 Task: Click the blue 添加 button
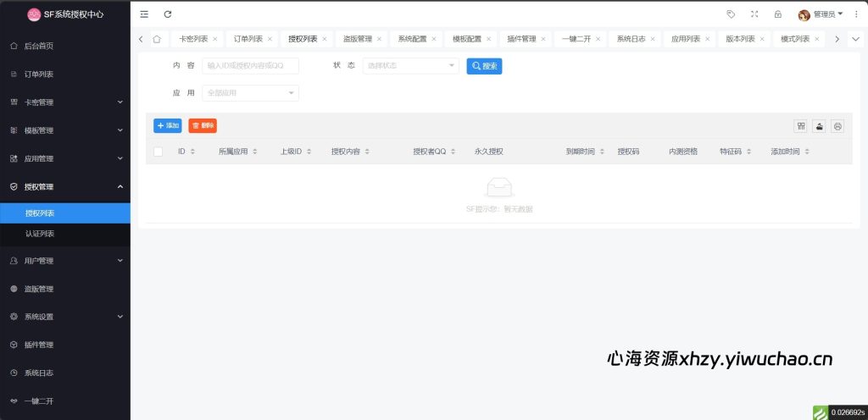point(168,126)
